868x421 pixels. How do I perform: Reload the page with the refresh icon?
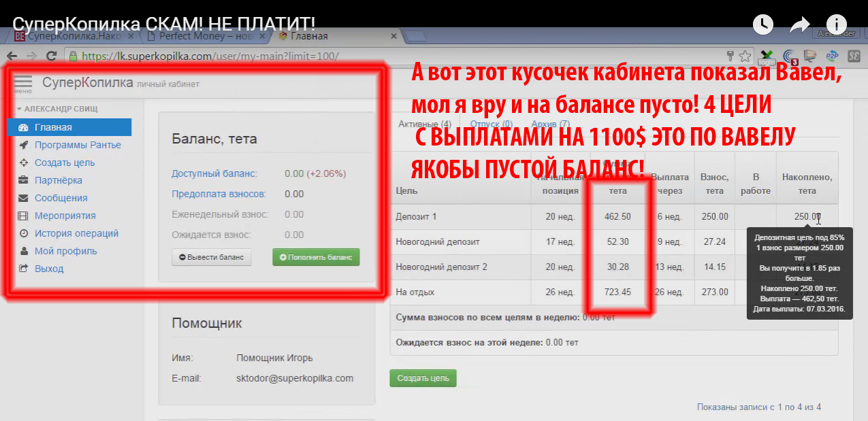click(51, 56)
